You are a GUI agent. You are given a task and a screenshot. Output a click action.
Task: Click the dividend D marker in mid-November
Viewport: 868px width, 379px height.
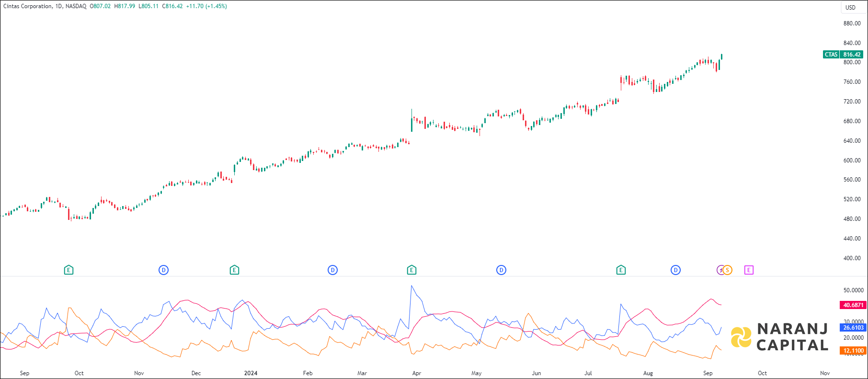pyautogui.click(x=163, y=270)
